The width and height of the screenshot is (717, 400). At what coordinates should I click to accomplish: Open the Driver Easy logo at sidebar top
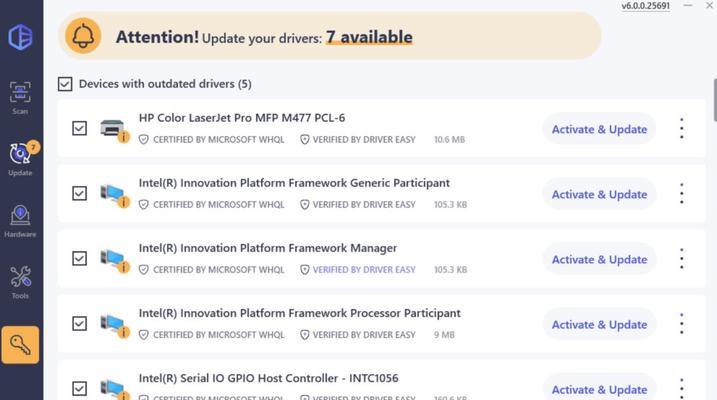20,37
